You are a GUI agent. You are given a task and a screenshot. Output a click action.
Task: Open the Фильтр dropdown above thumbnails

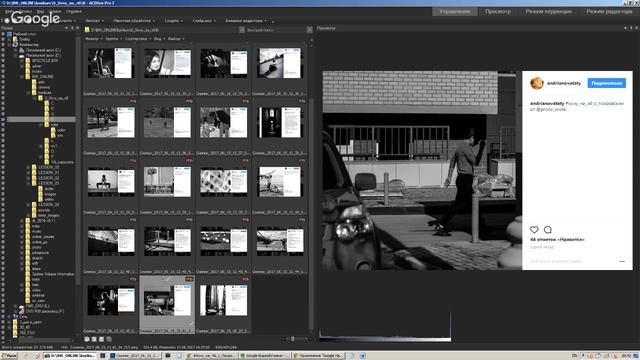tap(93, 39)
